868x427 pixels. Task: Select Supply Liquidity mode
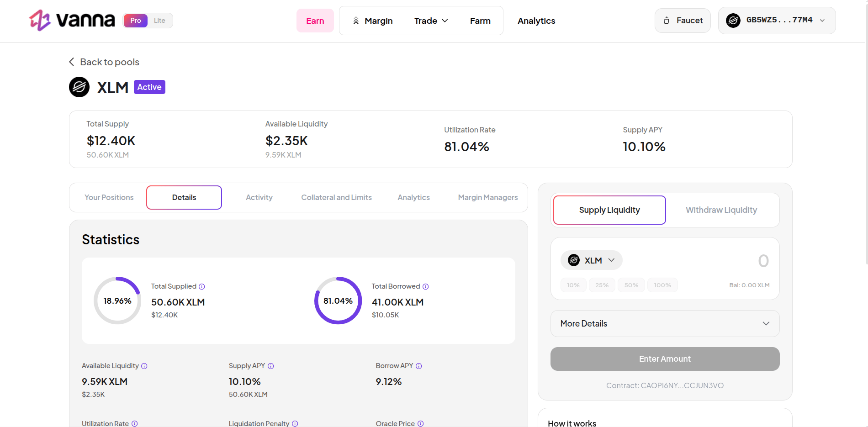click(x=609, y=210)
